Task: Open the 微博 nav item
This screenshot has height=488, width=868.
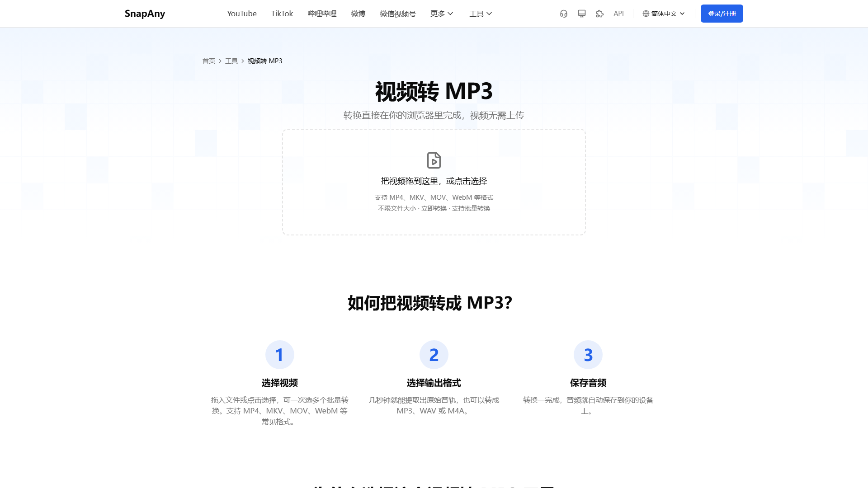Action: [x=358, y=14]
